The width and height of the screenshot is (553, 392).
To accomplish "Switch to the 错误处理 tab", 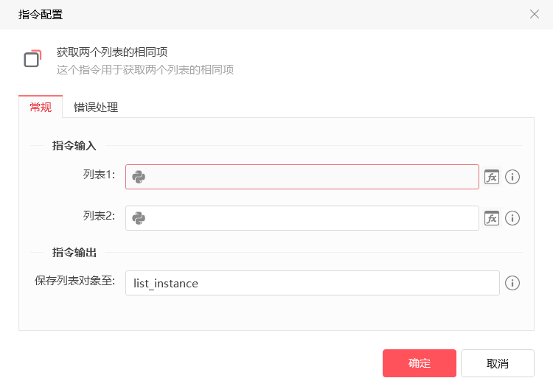I will (96, 107).
